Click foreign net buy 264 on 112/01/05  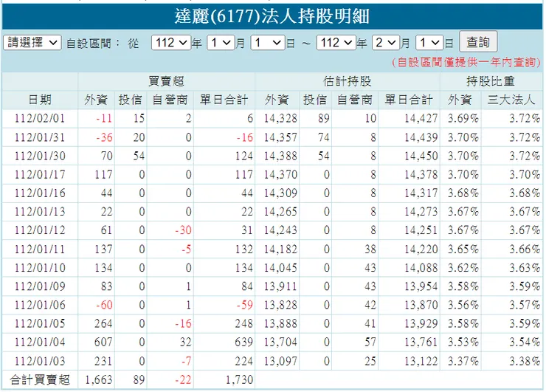pos(103,323)
